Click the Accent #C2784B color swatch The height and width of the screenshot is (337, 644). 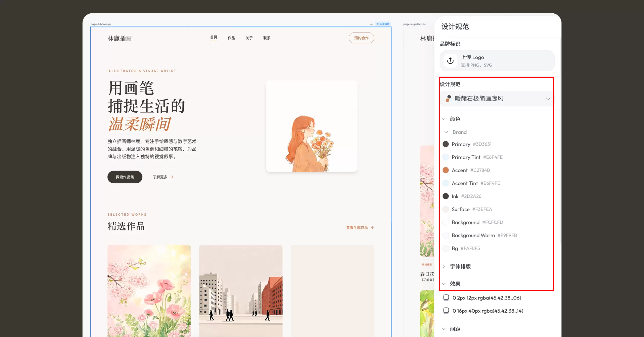(x=446, y=170)
